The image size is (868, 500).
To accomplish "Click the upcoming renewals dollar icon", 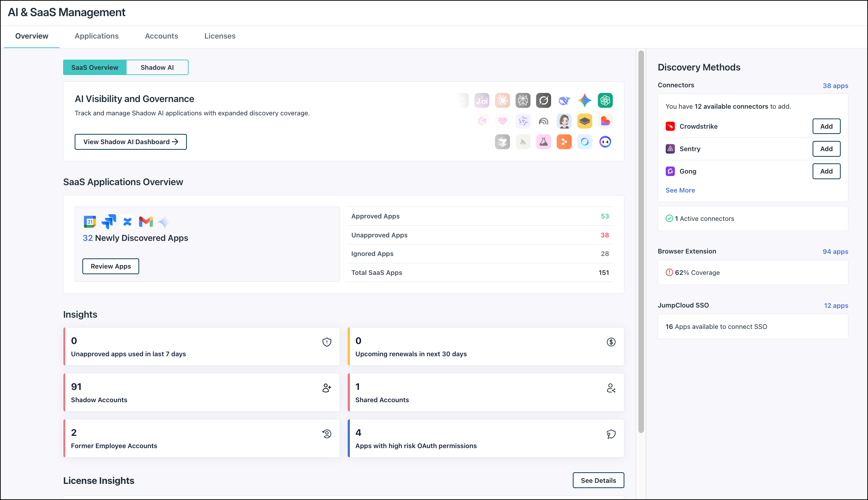I will pyautogui.click(x=611, y=342).
